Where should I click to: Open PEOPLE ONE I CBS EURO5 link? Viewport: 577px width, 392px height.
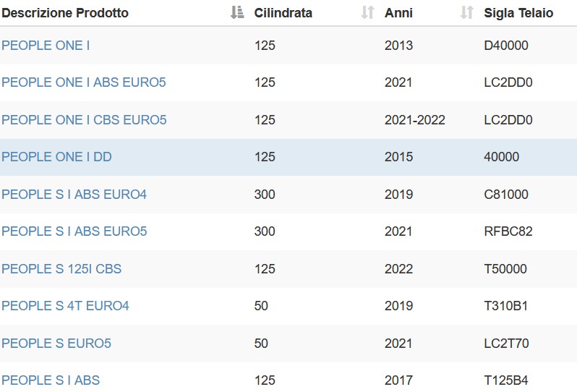pos(84,119)
